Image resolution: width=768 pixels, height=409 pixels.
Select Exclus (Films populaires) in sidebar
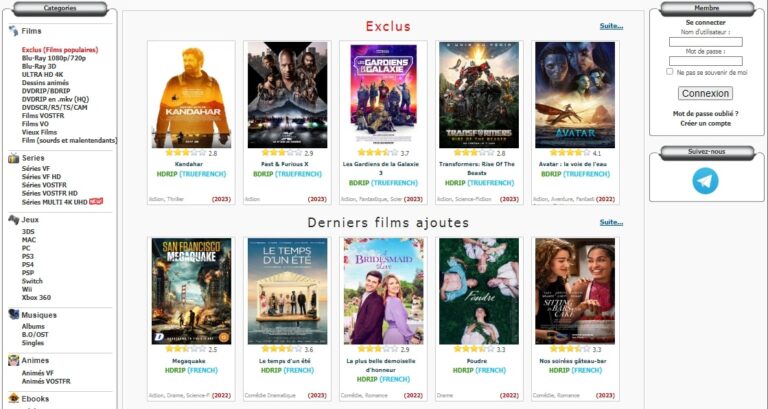[x=60, y=49]
